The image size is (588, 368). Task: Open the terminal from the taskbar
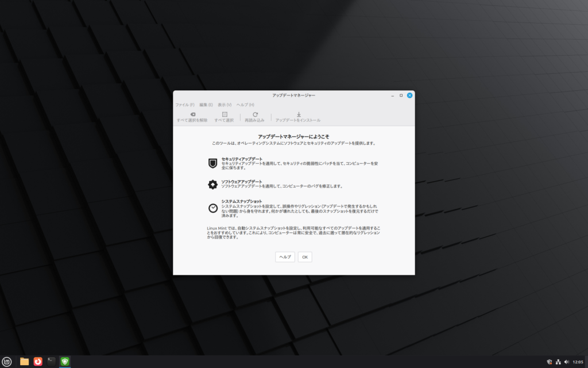click(52, 362)
